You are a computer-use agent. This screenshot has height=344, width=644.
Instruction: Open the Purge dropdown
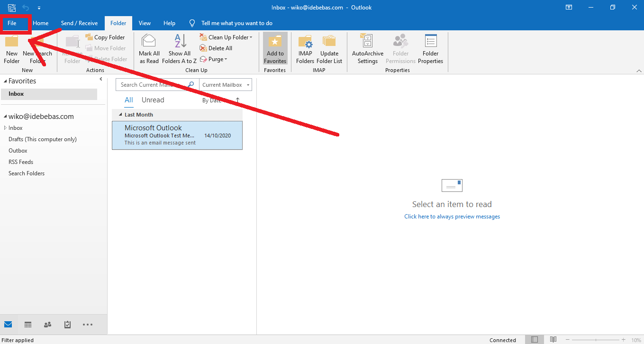click(x=214, y=59)
